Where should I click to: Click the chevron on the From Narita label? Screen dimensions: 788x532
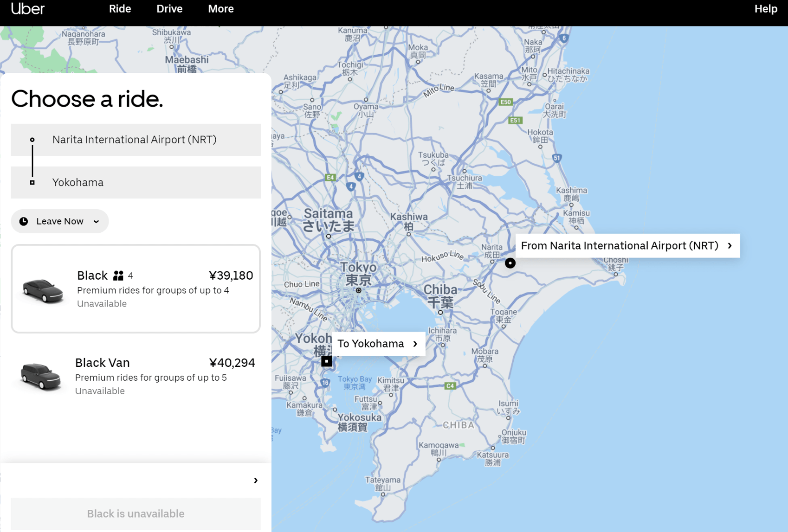pos(730,246)
